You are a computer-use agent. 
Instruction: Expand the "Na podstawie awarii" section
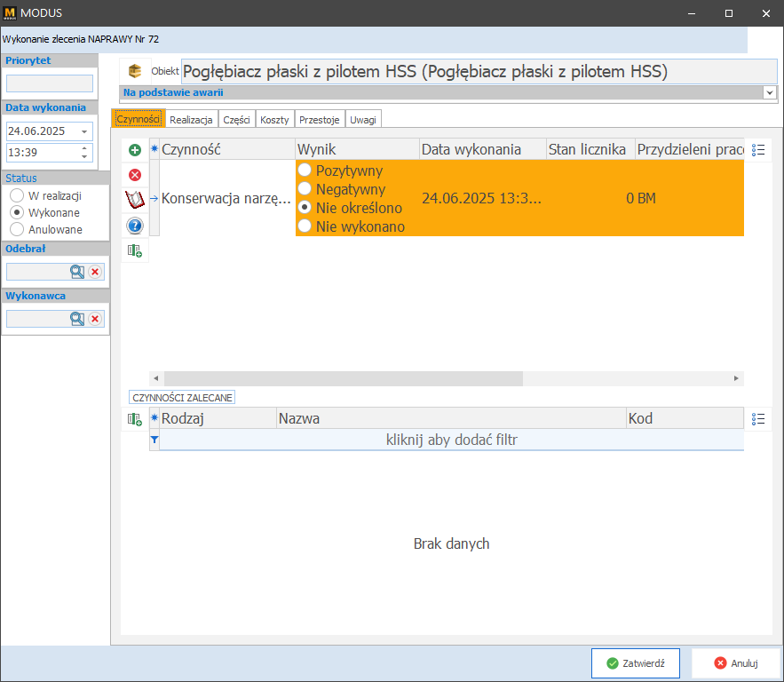coord(769,91)
